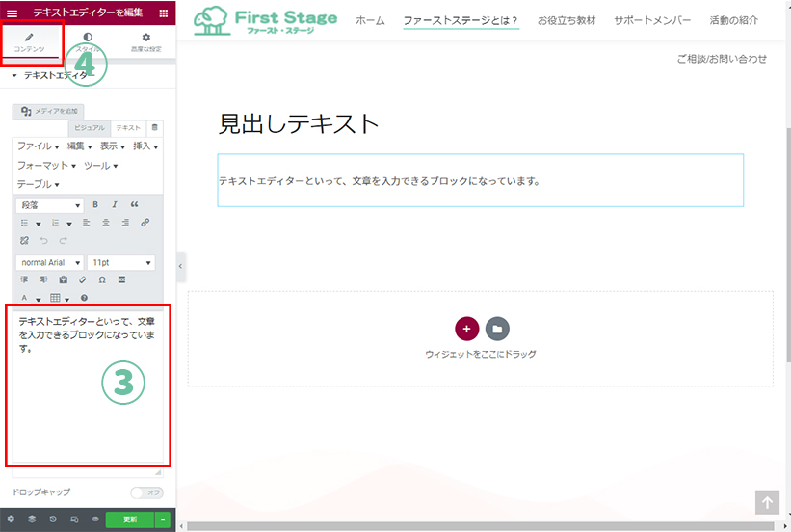Screen dimensions: 791x532
Task: Open the 11pt font size dropdown
Action: coord(120,262)
